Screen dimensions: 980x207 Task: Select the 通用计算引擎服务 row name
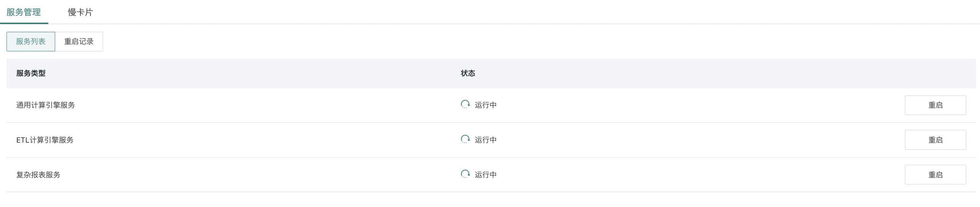[46, 105]
